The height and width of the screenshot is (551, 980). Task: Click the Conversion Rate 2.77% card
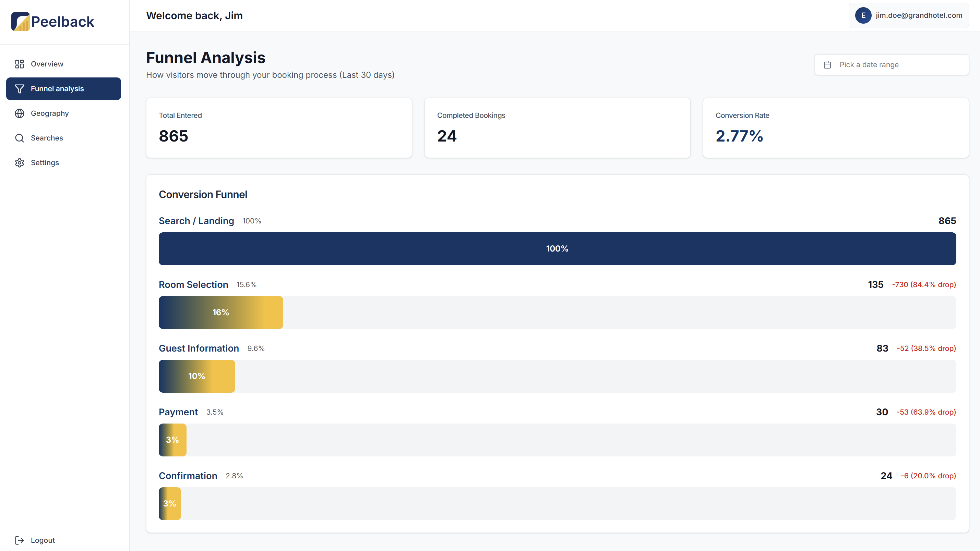click(x=835, y=128)
